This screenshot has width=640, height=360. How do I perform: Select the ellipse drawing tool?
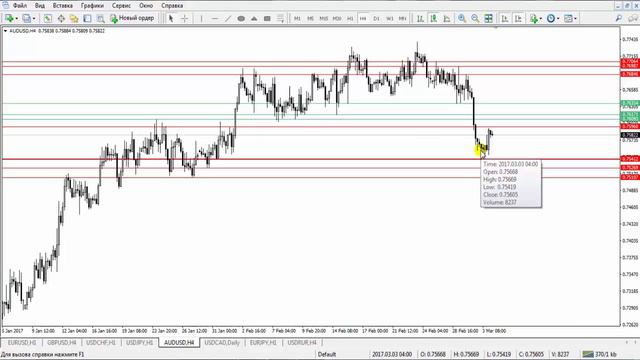click(241, 18)
